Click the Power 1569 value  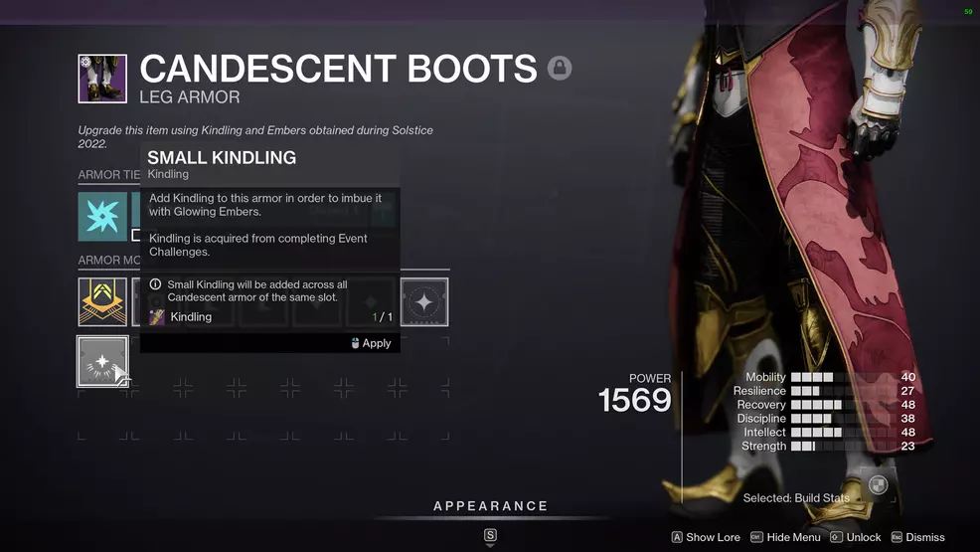635,400
